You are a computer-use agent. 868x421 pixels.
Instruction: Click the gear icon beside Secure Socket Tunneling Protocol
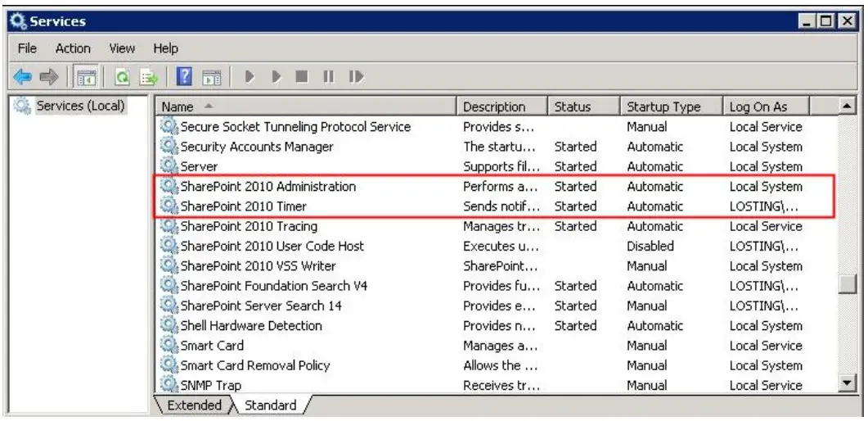coord(169,126)
